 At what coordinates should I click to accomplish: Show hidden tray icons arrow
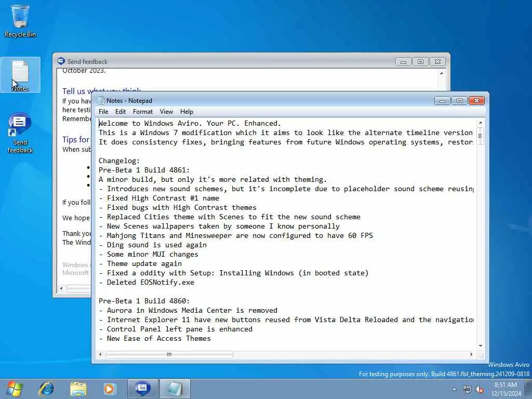[x=454, y=390]
